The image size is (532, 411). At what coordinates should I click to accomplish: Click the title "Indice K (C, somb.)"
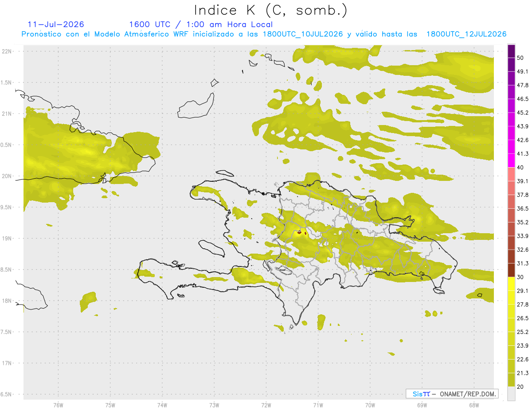[x=270, y=10]
